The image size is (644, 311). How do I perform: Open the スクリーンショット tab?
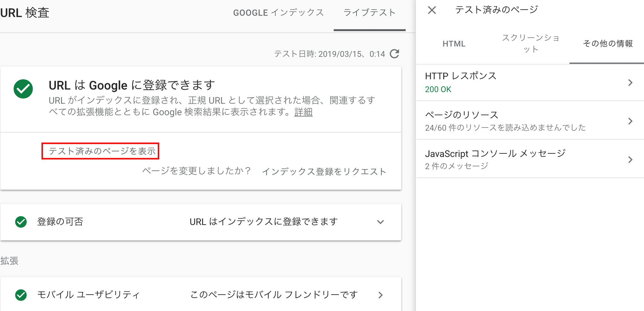(x=531, y=44)
